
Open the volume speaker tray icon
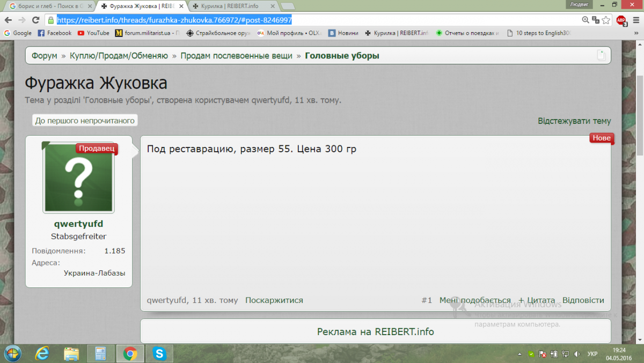576,354
